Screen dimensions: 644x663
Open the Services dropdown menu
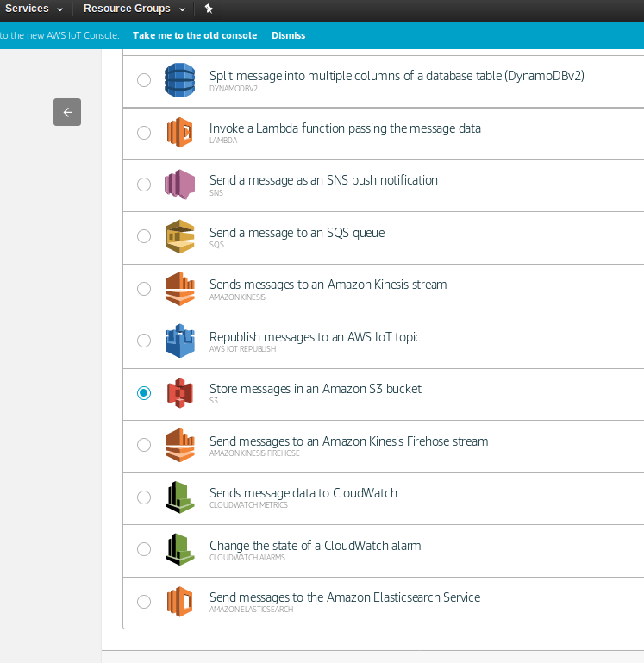coord(34,9)
